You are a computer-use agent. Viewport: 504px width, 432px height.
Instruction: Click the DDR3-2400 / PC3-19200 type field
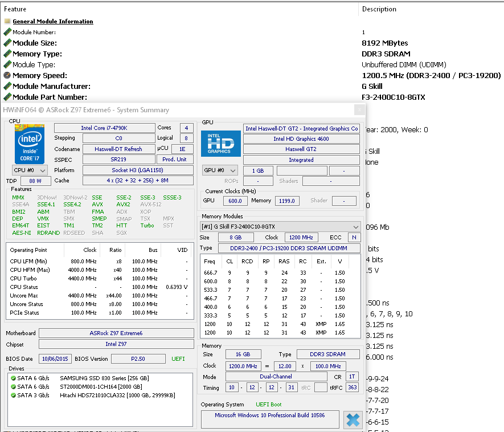[x=289, y=248]
